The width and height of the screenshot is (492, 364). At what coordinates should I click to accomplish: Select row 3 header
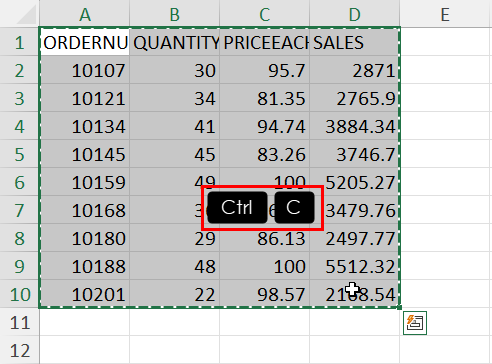coord(19,98)
